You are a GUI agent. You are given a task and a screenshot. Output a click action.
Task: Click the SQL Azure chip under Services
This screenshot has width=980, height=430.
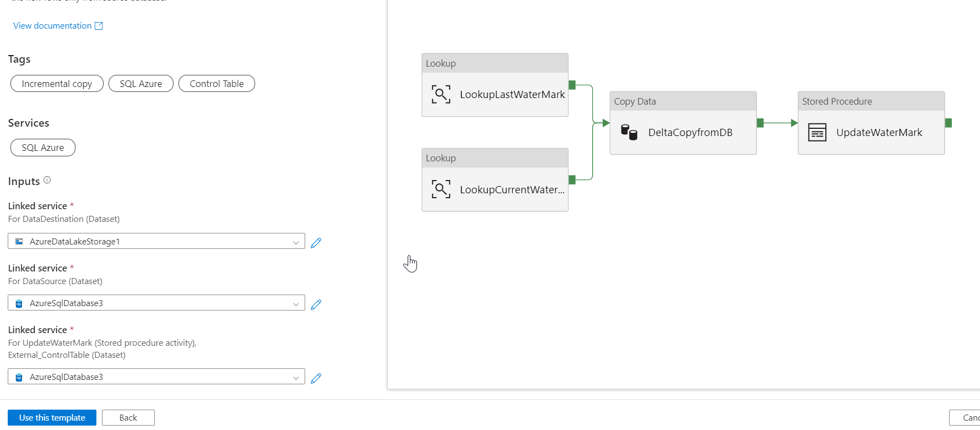[x=43, y=148]
